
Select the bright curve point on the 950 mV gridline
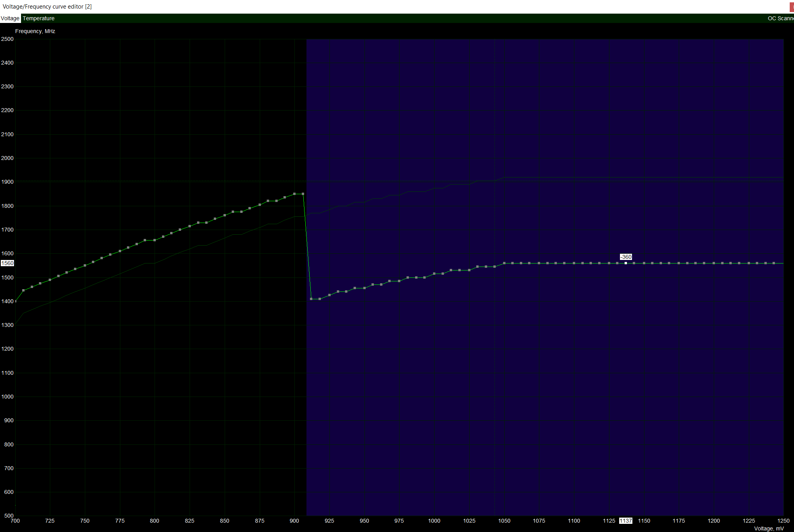(364, 288)
